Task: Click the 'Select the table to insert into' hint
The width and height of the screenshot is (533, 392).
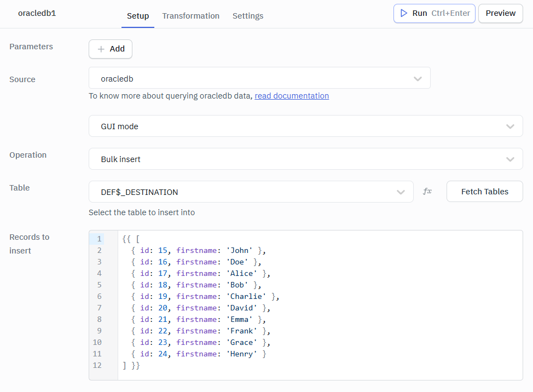Action: point(142,212)
